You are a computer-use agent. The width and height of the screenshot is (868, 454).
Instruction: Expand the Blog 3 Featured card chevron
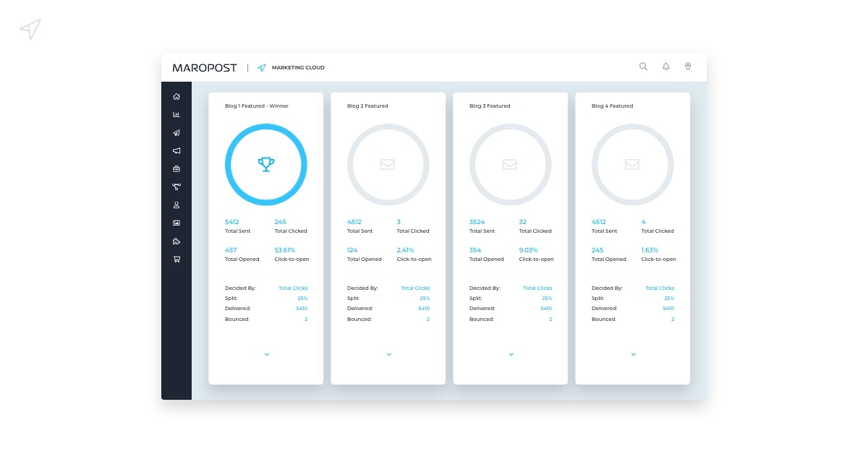coord(511,354)
